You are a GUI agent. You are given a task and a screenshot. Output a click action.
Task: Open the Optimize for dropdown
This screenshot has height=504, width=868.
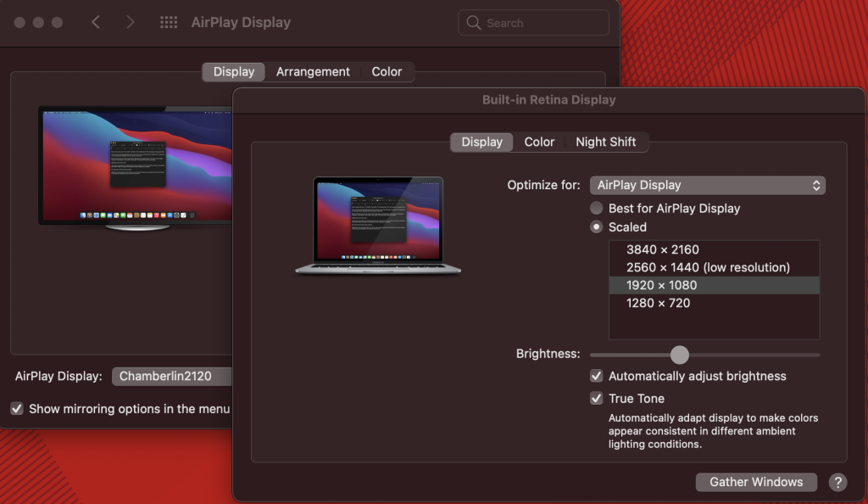pos(708,185)
